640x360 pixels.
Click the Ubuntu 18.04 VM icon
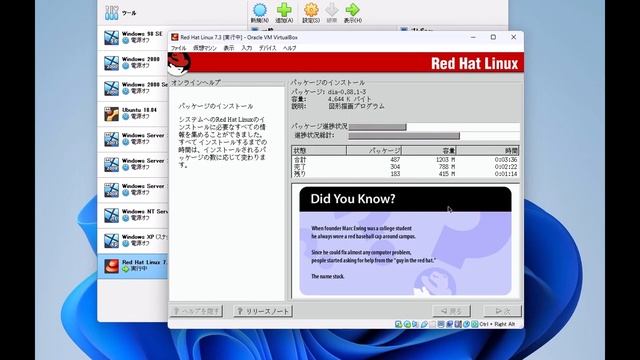click(x=111, y=114)
